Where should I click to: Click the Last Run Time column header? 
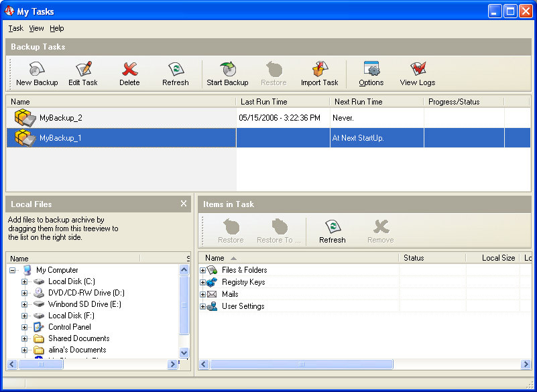click(x=283, y=102)
